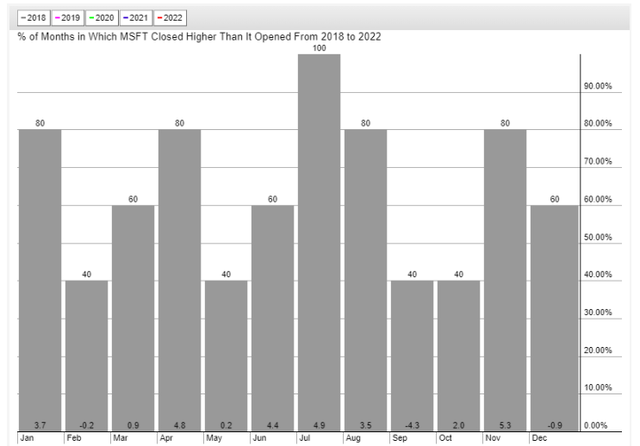
Task: Select the March bar in the chart
Action: (x=133, y=318)
